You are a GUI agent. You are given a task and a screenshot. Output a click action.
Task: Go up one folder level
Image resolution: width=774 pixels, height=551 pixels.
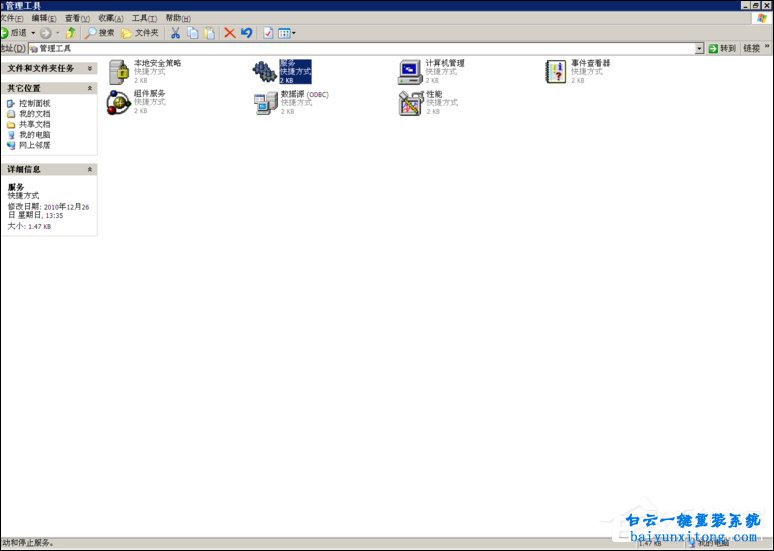coord(71,33)
